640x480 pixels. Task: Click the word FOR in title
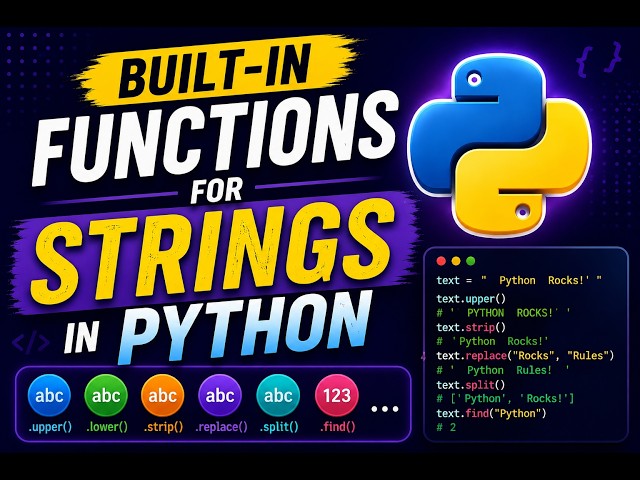[x=217, y=190]
